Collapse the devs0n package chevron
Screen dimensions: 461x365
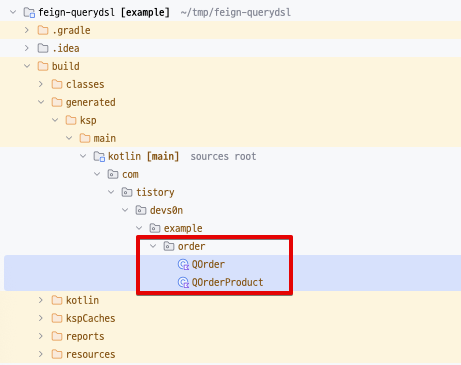pyautogui.click(x=125, y=210)
